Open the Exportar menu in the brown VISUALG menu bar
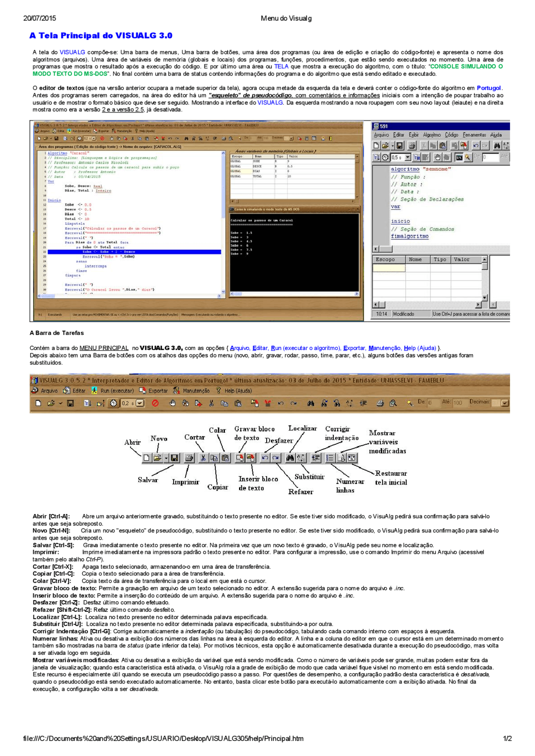This screenshot has width=535, height=756. click(153, 391)
